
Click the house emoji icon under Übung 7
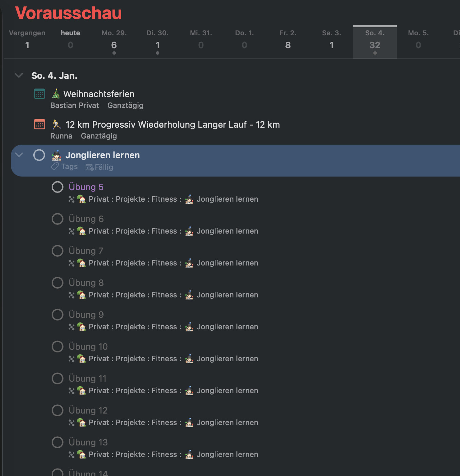coord(82,263)
